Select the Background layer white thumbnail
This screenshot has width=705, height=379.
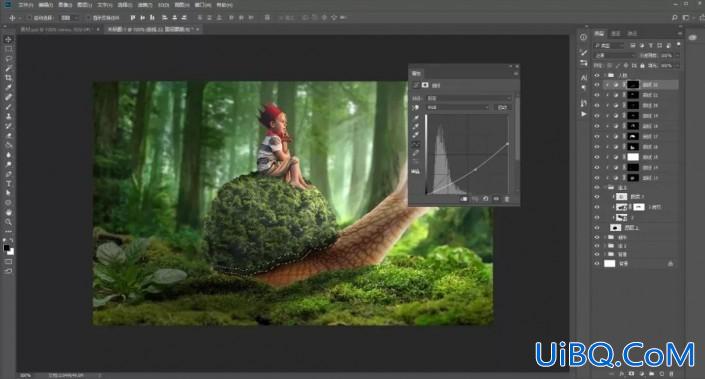click(609, 264)
